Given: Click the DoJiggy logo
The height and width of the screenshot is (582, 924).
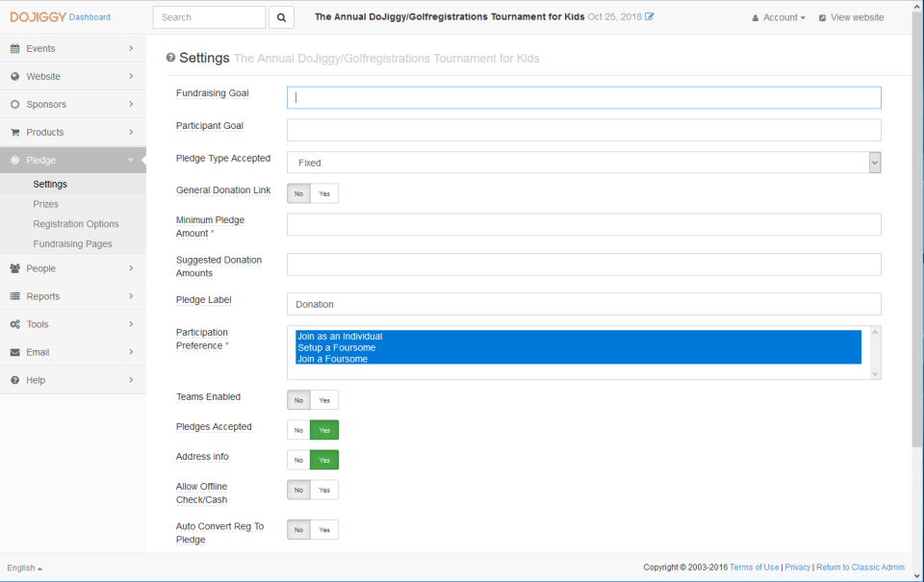Looking at the screenshot, I should tap(38, 17).
